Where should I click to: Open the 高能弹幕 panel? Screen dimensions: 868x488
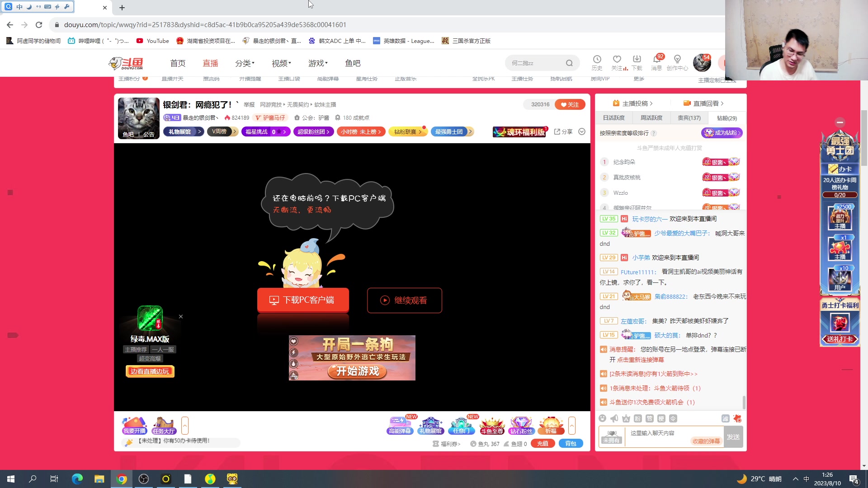pyautogui.click(x=400, y=425)
